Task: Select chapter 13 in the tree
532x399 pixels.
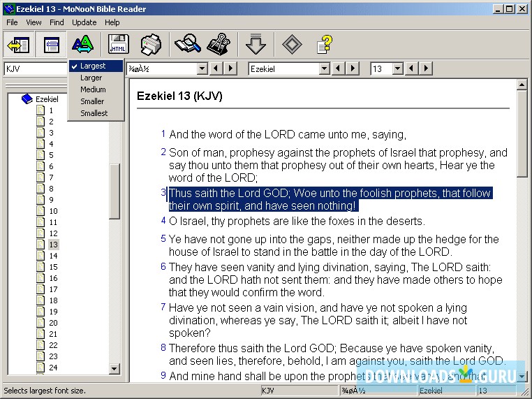Action: pyautogui.click(x=53, y=245)
